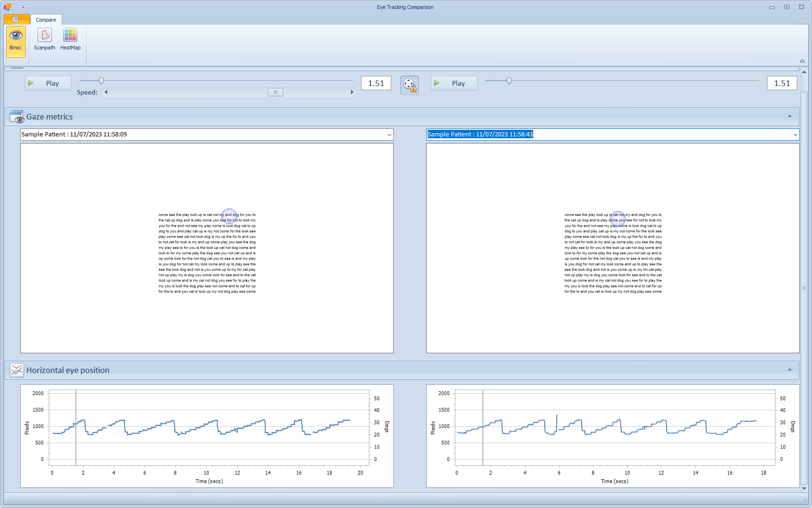Open the left Sample Patient 11:58:09 dropdown
Screen dimensions: 812x508
tap(389, 135)
